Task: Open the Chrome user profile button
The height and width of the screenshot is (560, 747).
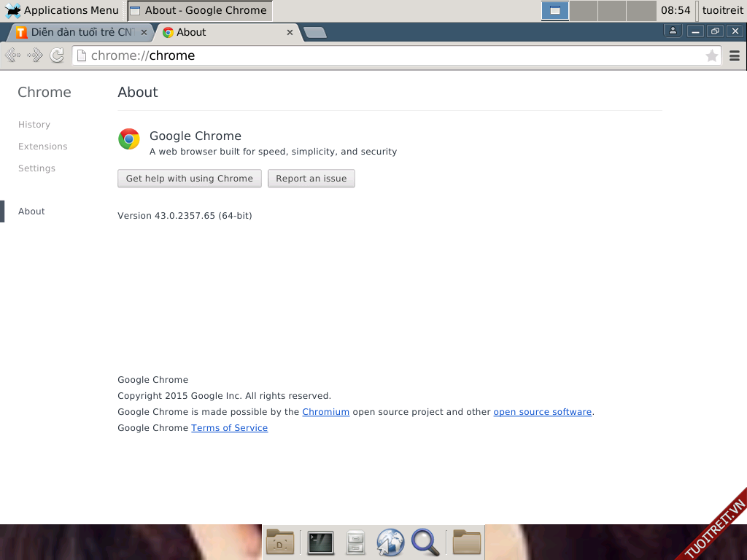Action: coord(673,31)
